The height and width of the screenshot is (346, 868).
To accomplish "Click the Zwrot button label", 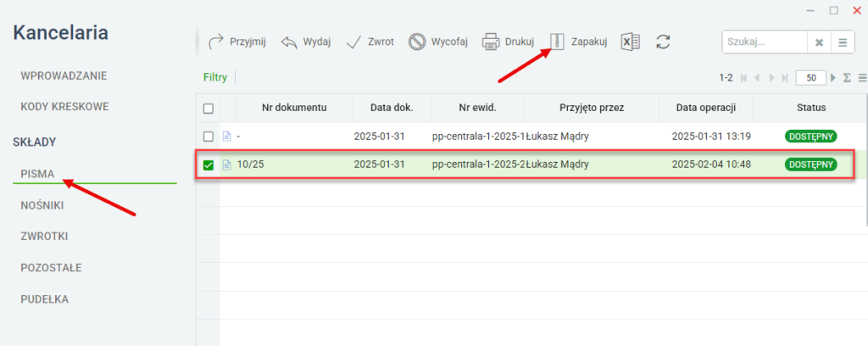I will tap(381, 42).
